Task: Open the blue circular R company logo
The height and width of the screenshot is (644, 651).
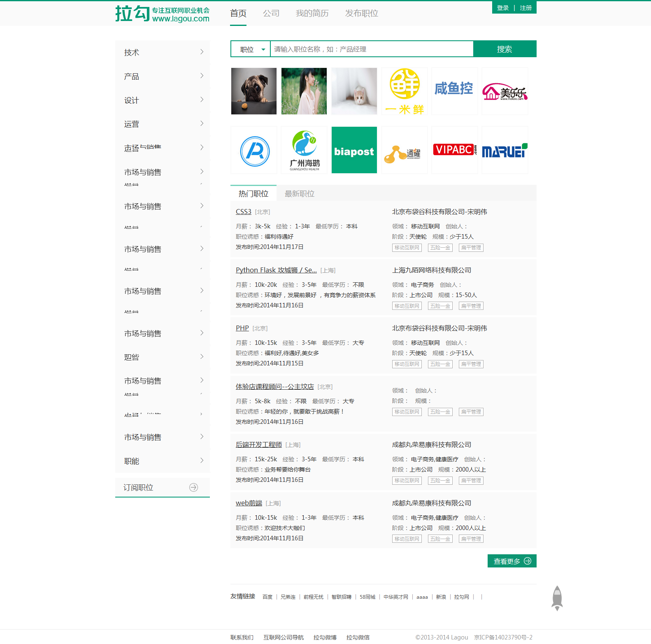Action: 254,150
